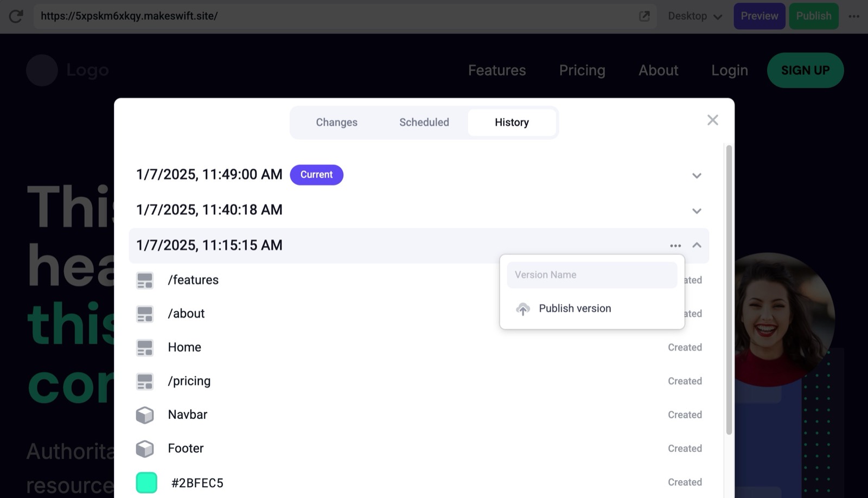Switch to the Scheduled tab
This screenshot has width=868, height=498.
tap(424, 123)
